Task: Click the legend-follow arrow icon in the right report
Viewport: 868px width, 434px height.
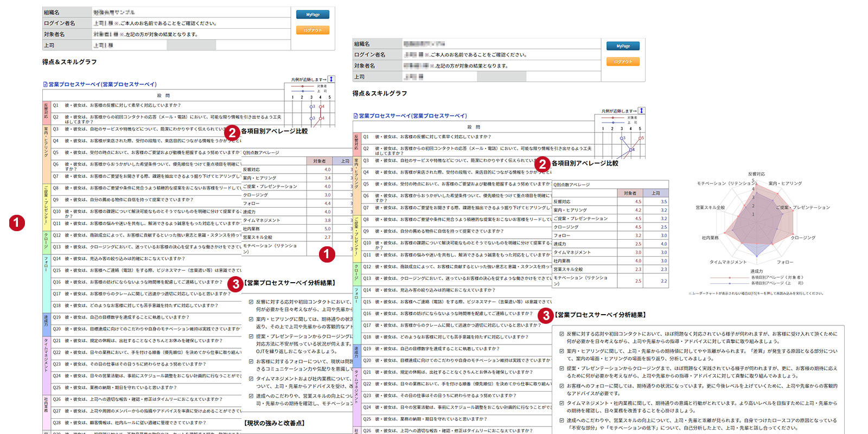Action: click(641, 111)
